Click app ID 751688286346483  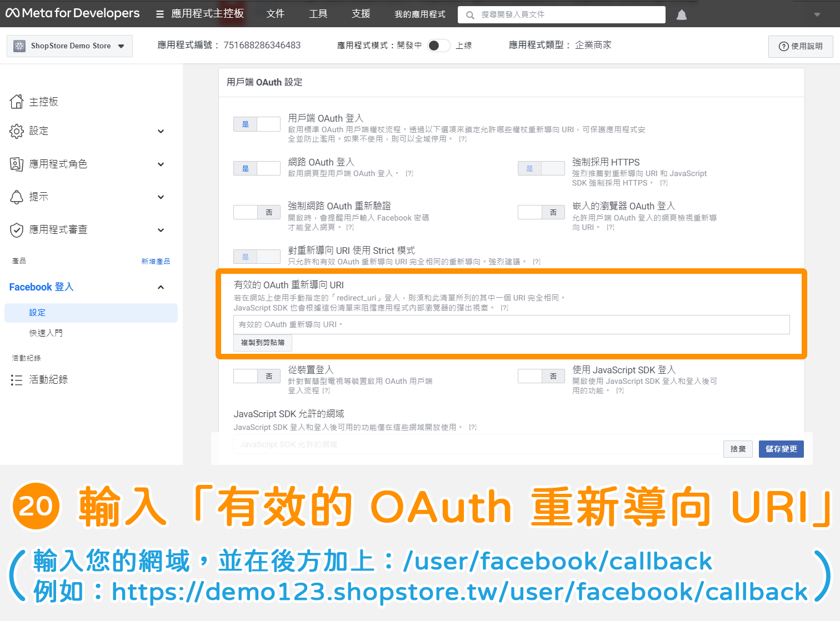tap(262, 46)
